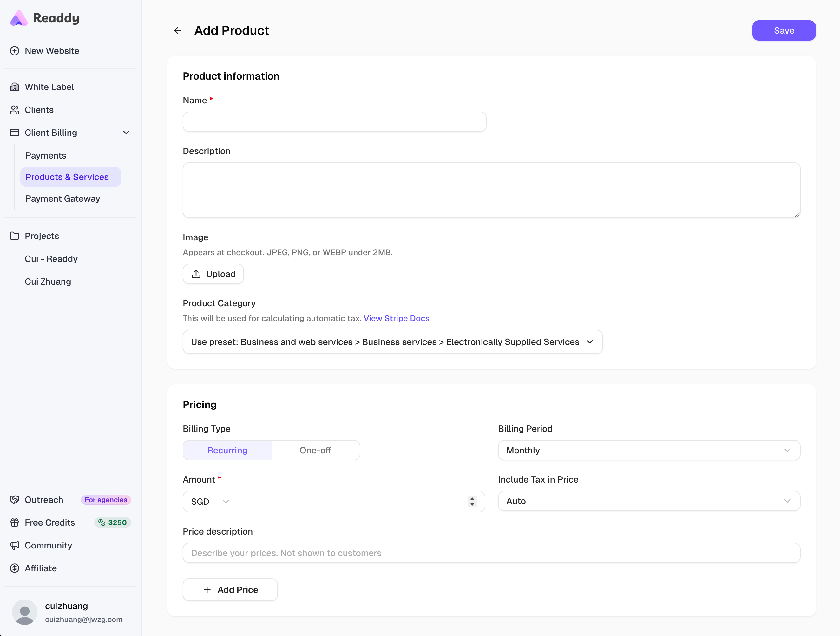840x636 pixels.
Task: Click the Projects folder icon
Action: (14, 236)
